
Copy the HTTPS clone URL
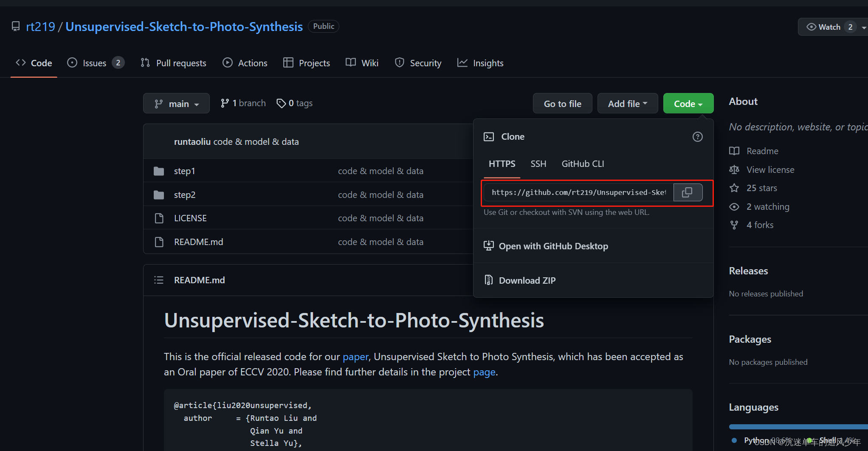coord(688,192)
